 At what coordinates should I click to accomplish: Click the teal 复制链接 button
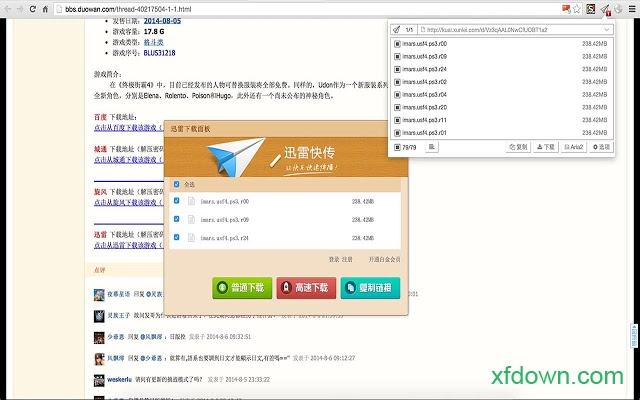click(370, 288)
